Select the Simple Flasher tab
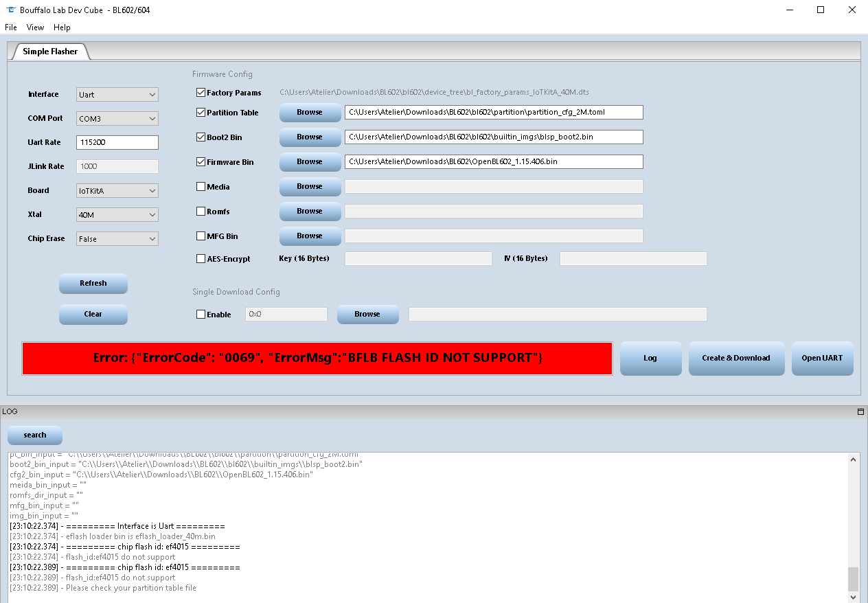 pos(50,52)
